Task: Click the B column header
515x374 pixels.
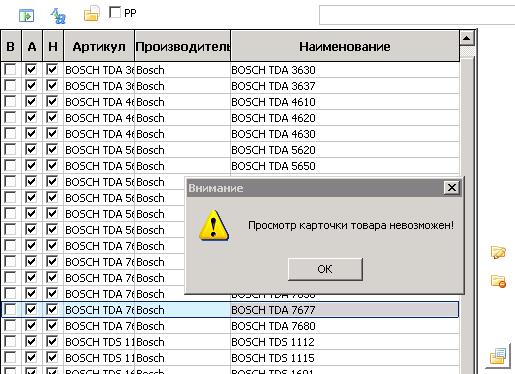Action: (11, 46)
